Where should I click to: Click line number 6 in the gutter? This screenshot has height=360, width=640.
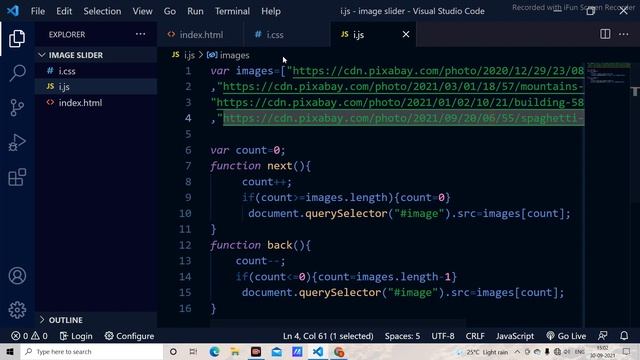[188, 150]
